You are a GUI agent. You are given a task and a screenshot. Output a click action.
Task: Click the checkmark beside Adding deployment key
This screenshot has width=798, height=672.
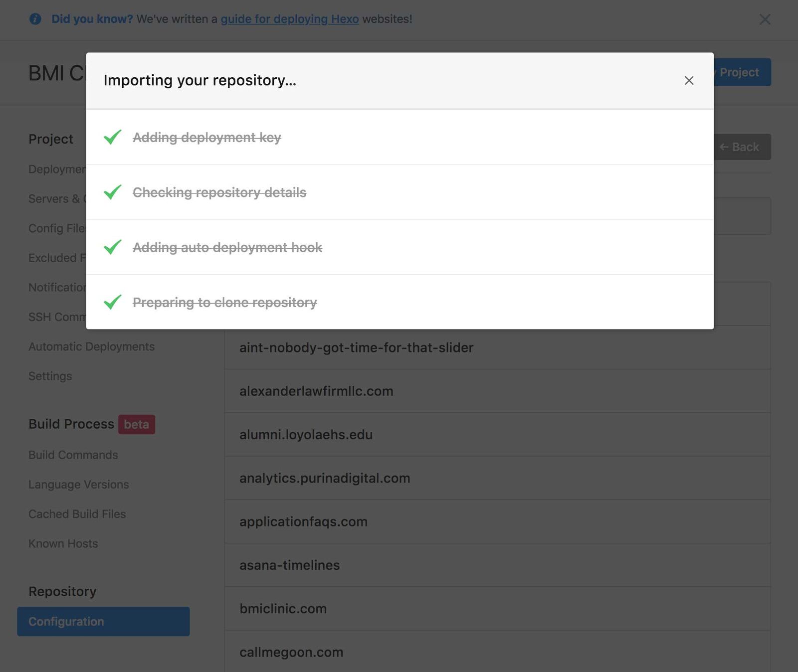click(x=113, y=137)
